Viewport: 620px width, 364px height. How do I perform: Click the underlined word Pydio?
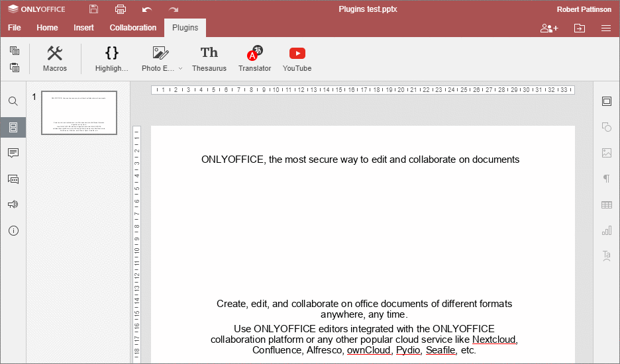click(408, 350)
